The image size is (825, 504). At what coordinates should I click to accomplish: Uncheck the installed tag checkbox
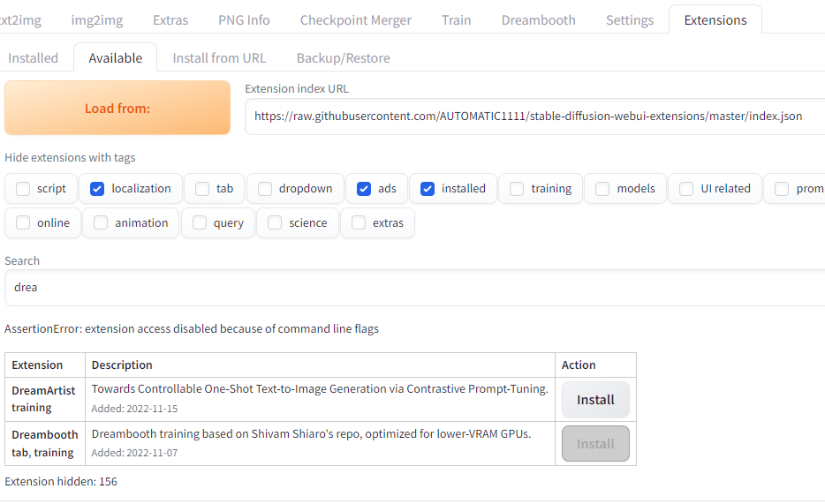(428, 189)
